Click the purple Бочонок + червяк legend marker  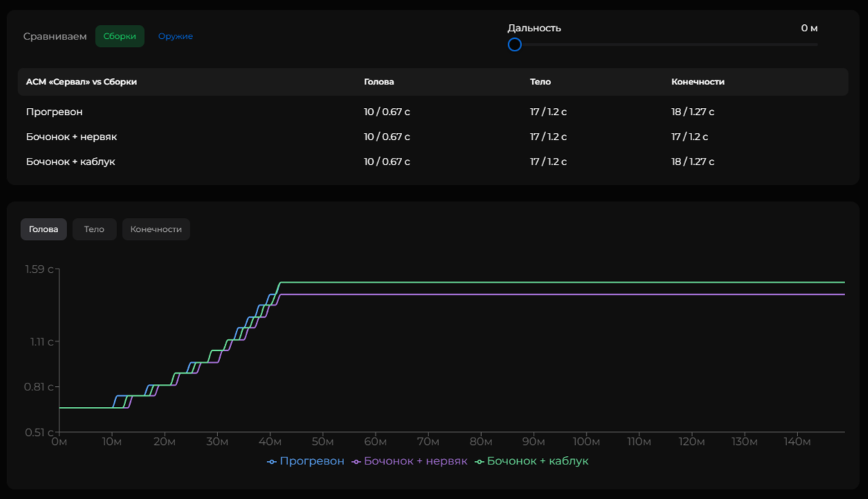(356, 462)
